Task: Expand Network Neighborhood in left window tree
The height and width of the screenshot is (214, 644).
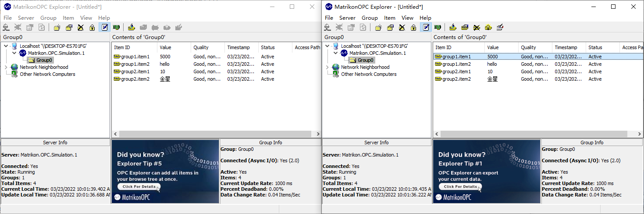Action: (x=6, y=67)
